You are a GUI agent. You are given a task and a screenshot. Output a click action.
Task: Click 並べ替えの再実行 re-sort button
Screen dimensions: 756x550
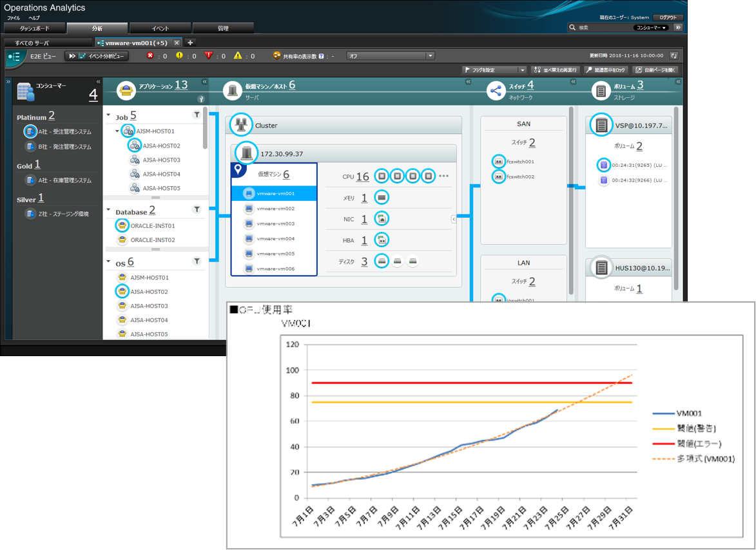pos(556,70)
